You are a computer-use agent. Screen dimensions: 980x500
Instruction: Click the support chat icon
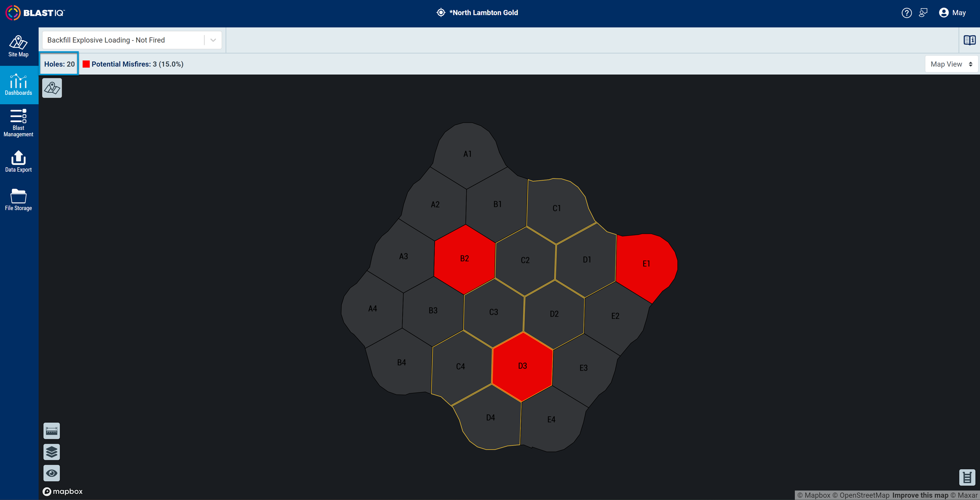click(x=923, y=13)
